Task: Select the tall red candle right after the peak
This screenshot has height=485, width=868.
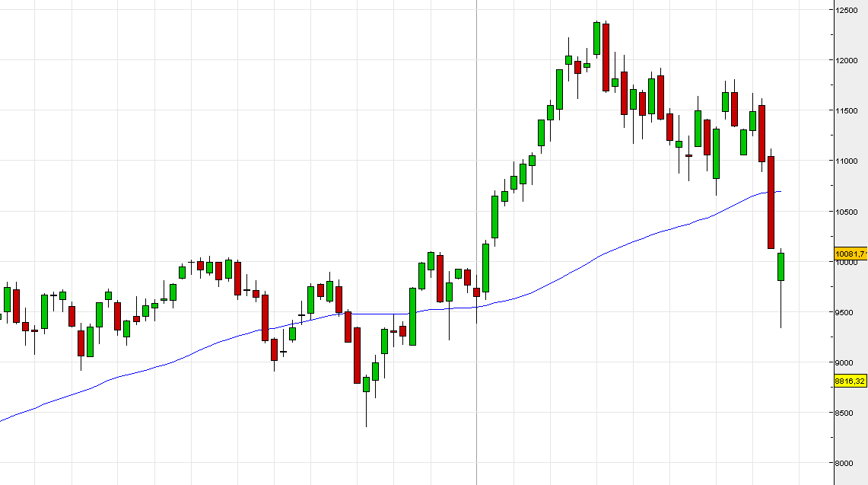Action: (x=606, y=57)
